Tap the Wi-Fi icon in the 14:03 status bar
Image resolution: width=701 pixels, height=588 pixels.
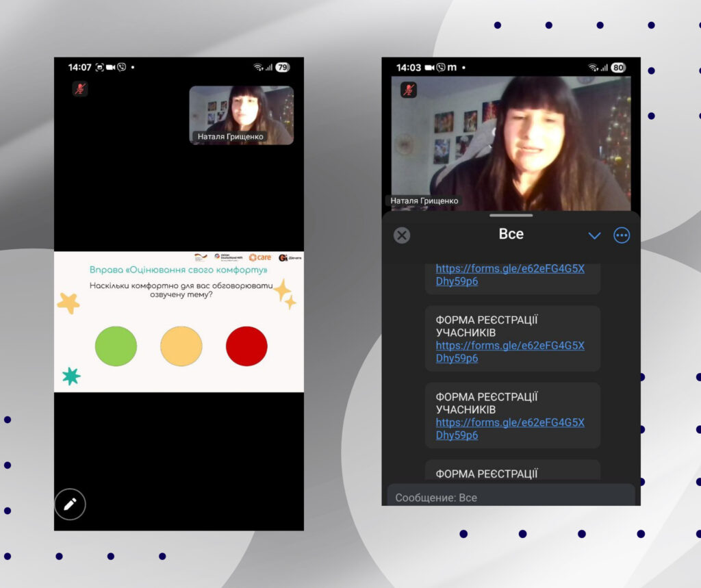(592, 67)
